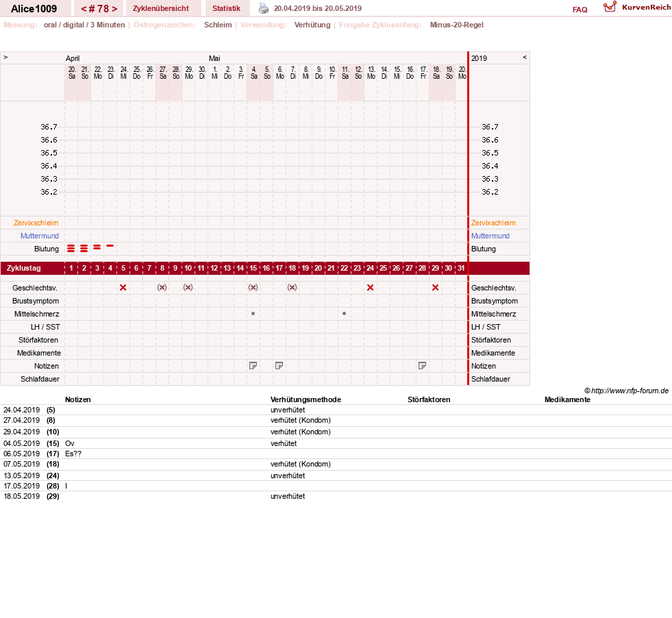Select the 24.04.2019 notes row
Viewport: 672px width, 618px height.
(x=336, y=410)
